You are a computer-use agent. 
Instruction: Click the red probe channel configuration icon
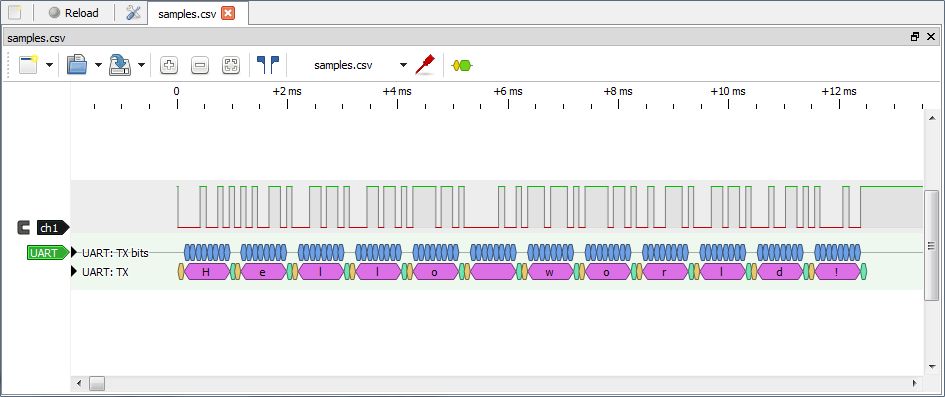425,64
